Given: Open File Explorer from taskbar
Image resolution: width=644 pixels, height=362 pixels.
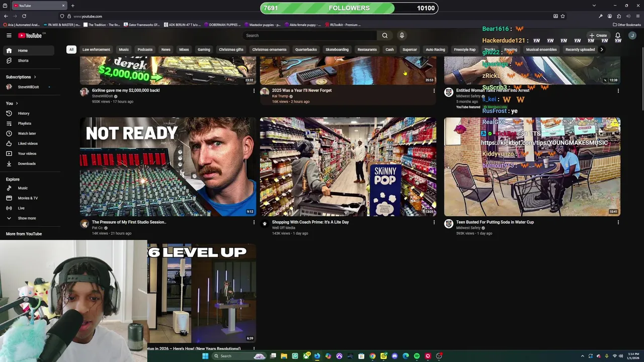Looking at the screenshot, I should [284, 356].
